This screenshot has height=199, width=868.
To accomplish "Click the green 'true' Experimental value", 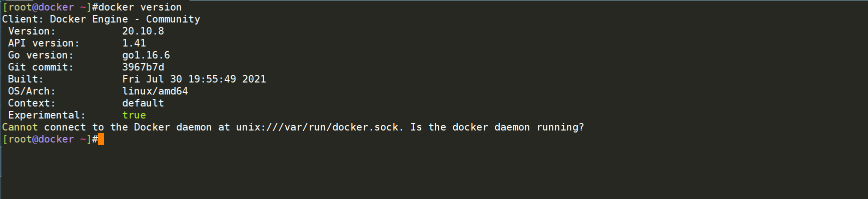I will click(134, 115).
